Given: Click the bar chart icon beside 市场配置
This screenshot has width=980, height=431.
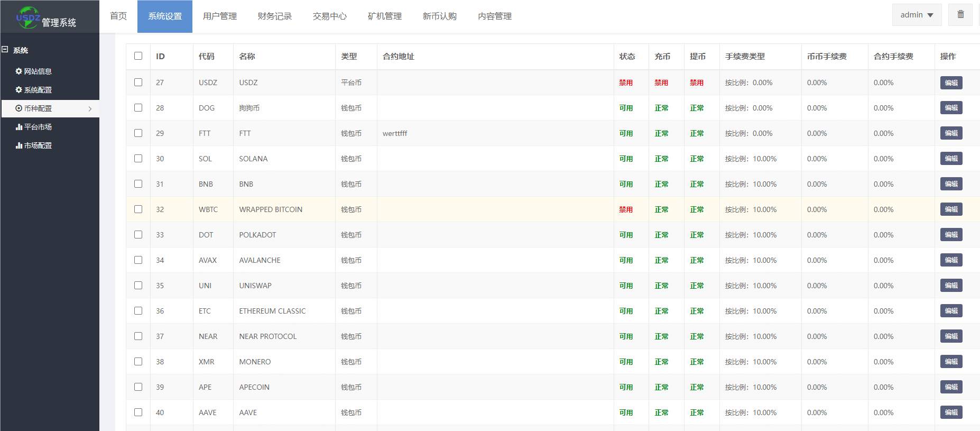Looking at the screenshot, I should click(19, 145).
